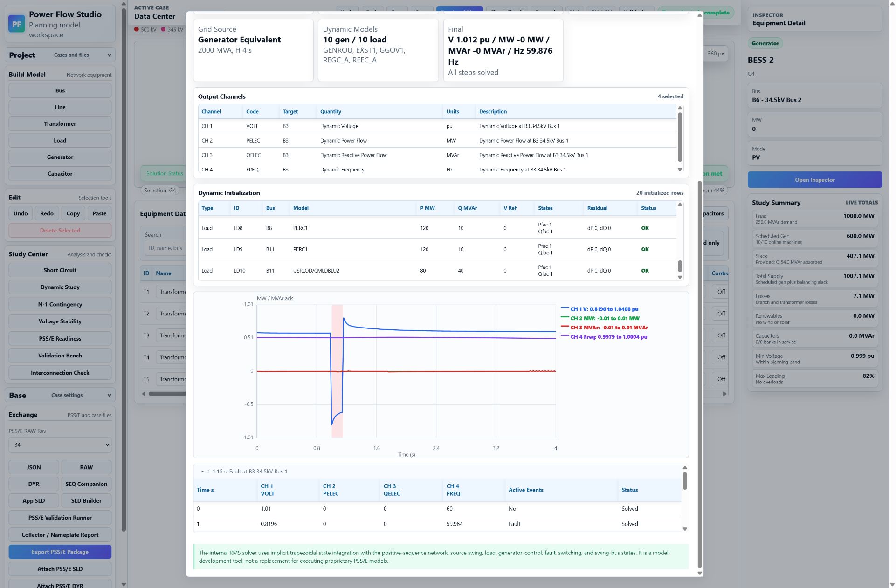The width and height of the screenshot is (896, 588).
Task: Open the Validation Bench
Action: 60,356
